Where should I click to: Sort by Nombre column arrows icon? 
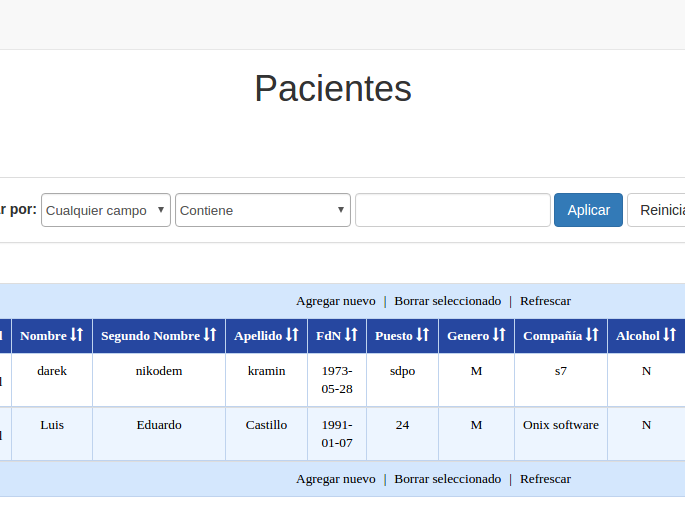tap(77, 335)
